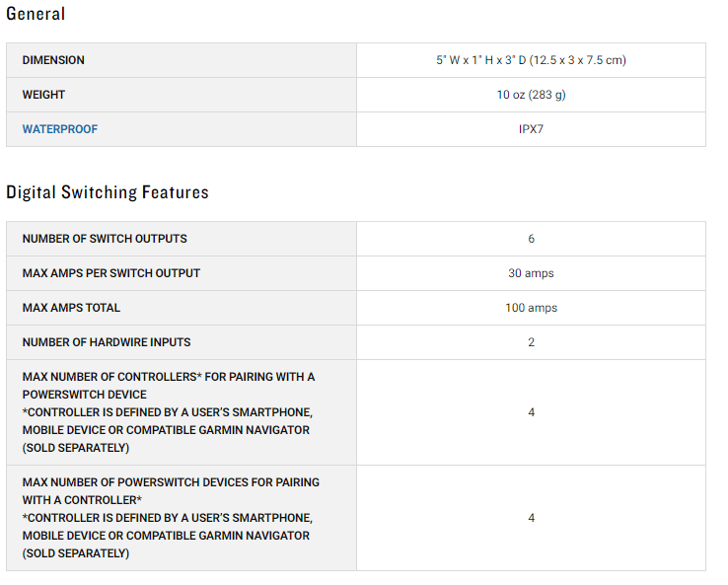Click the 100 amps value
The height and width of the screenshot is (585, 728).
click(x=531, y=308)
